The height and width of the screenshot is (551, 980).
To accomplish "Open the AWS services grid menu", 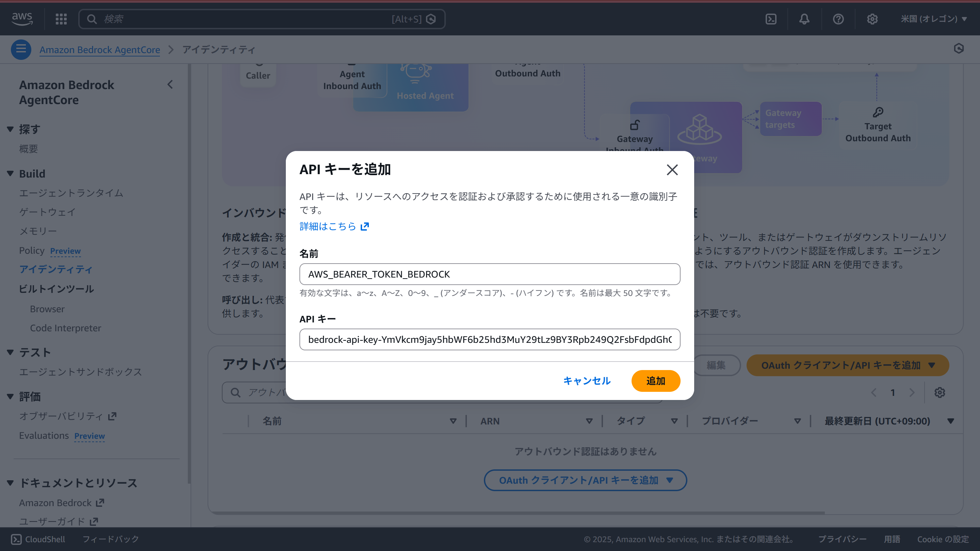I will 61,19.
